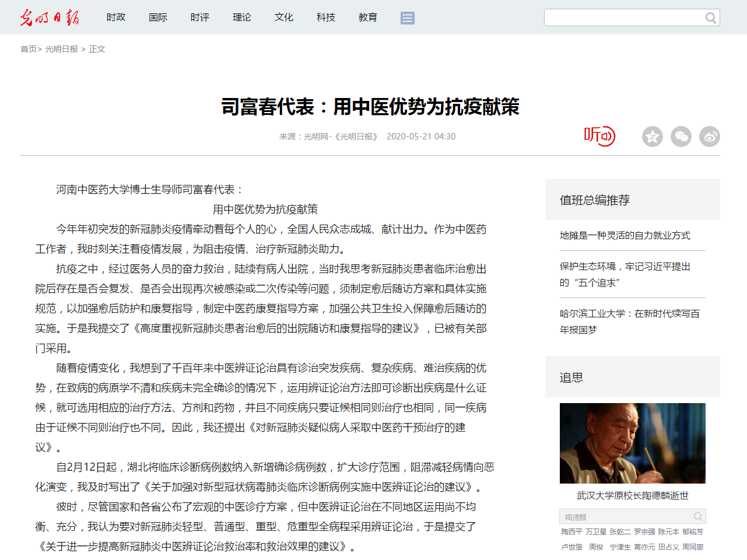Focus the 陶德麟 memorial search field

pyautogui.click(x=625, y=517)
